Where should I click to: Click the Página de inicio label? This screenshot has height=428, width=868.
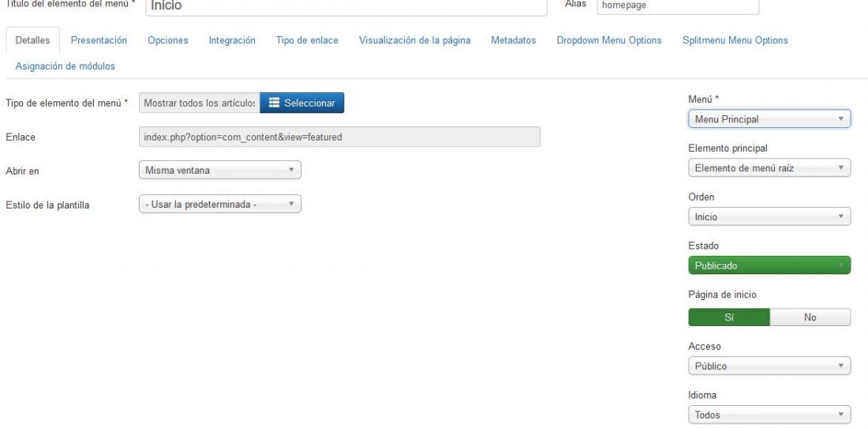722,295
